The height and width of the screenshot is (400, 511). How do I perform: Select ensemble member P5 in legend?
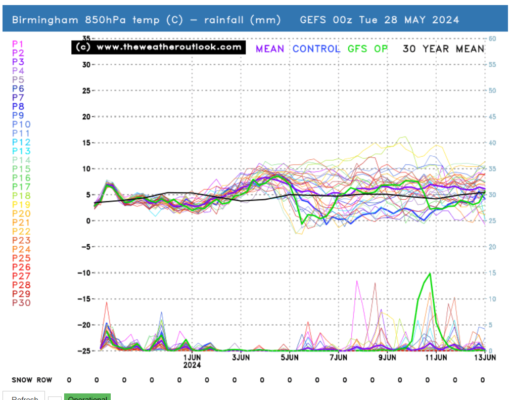pyautogui.click(x=18, y=80)
